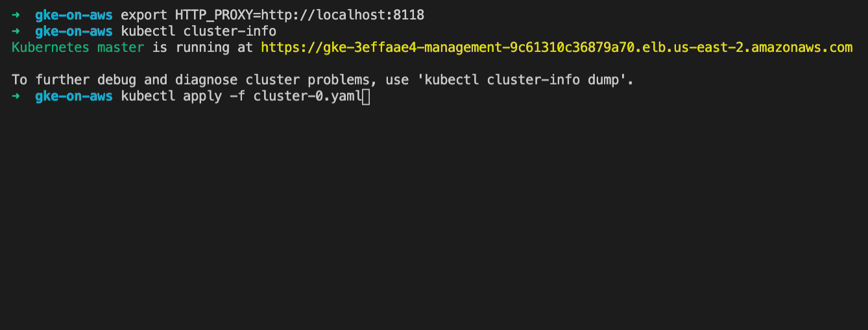Click the block cursor after cluster-0.yaml
Screen dimensions: 868x330
pyautogui.click(x=366, y=97)
